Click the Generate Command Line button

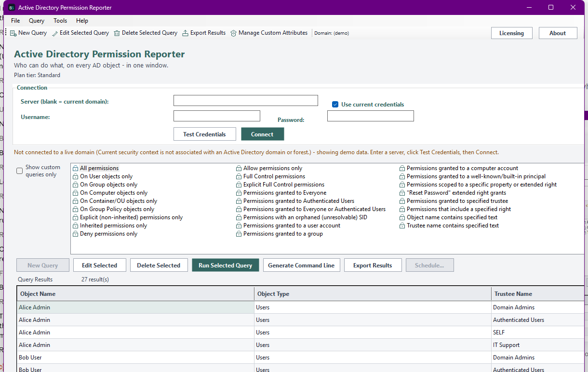[x=301, y=266]
